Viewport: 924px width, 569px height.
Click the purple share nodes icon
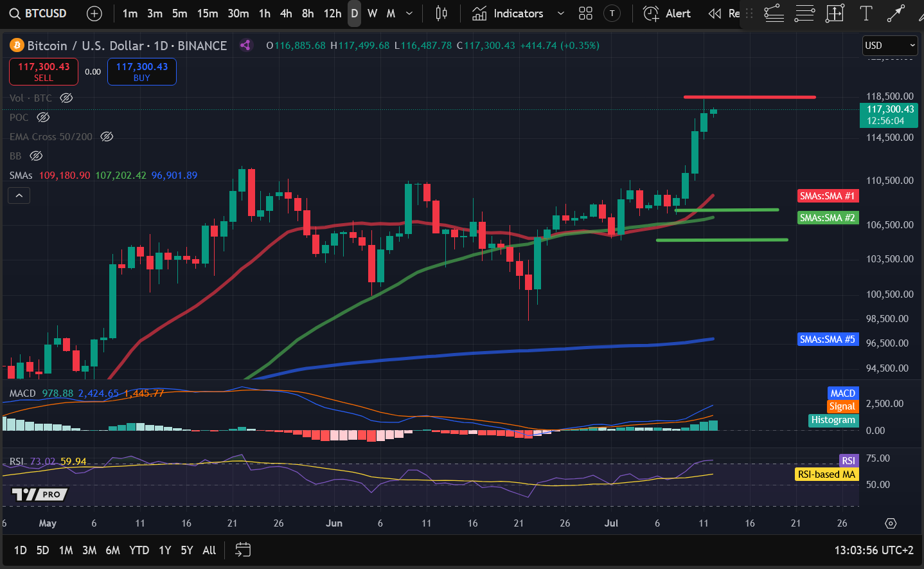click(x=245, y=45)
